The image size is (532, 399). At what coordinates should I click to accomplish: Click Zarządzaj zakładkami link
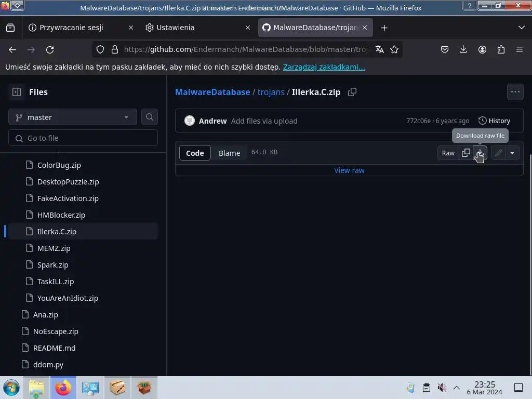[324, 67]
